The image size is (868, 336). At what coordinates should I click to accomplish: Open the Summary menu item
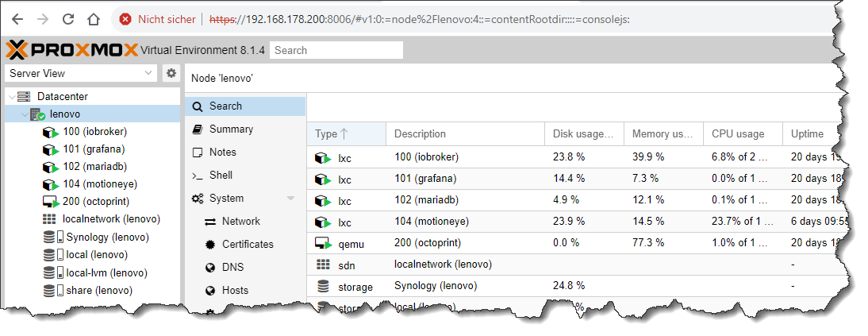click(x=245, y=129)
